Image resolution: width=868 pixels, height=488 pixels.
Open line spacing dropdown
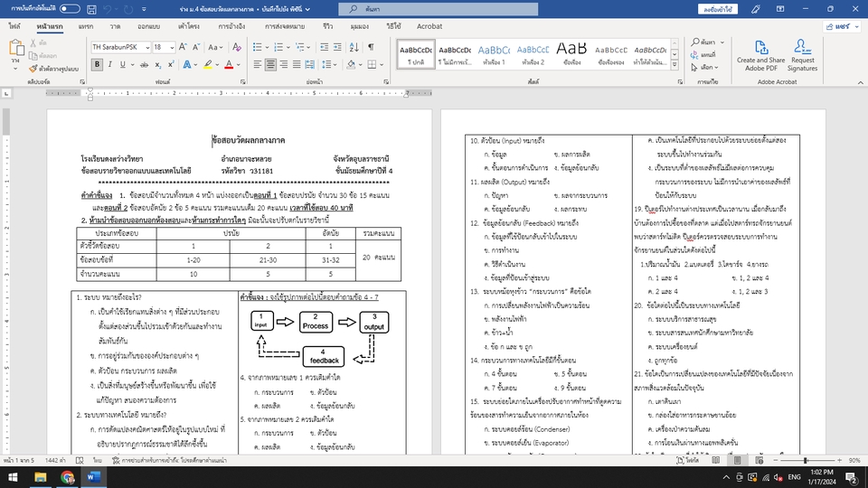click(x=329, y=65)
